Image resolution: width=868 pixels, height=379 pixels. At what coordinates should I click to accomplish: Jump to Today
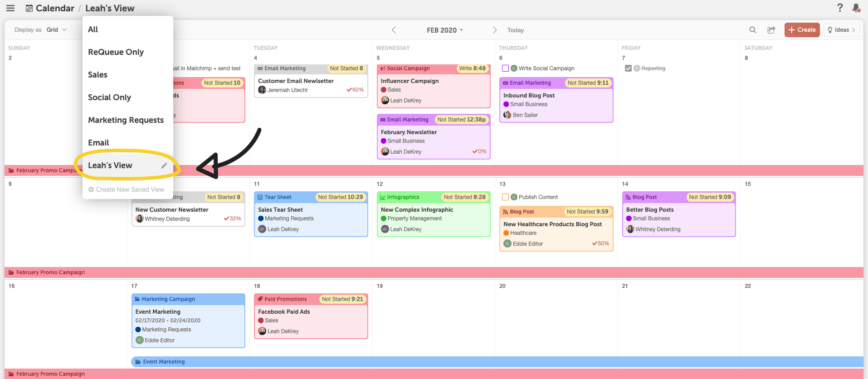pos(516,30)
